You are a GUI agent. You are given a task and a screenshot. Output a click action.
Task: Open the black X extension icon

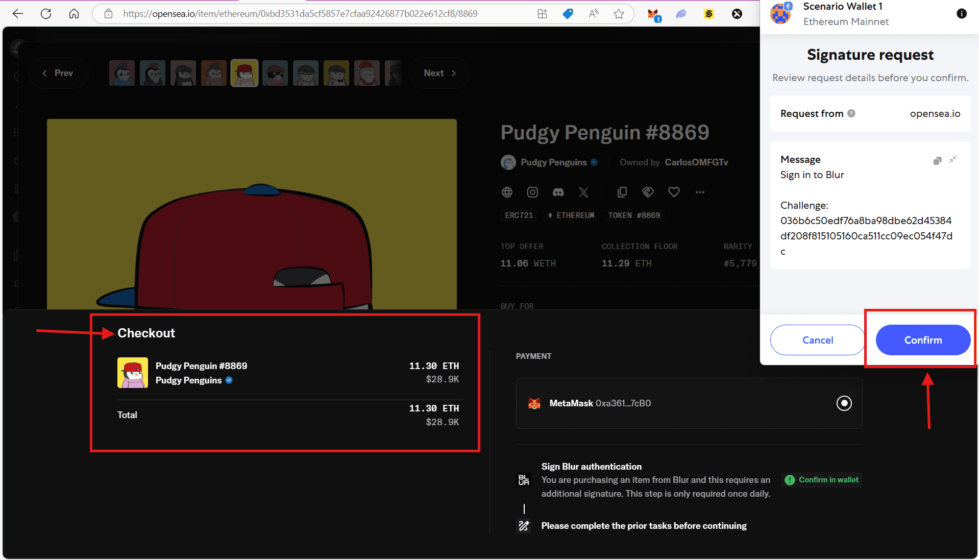coord(737,14)
